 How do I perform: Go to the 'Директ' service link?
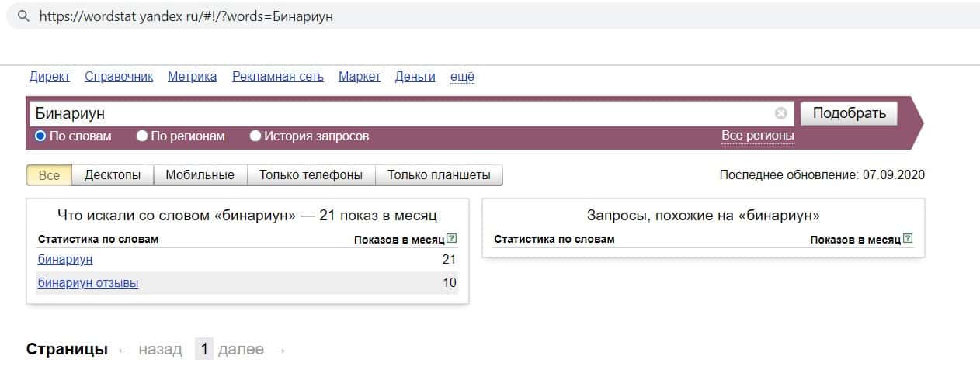[50, 76]
